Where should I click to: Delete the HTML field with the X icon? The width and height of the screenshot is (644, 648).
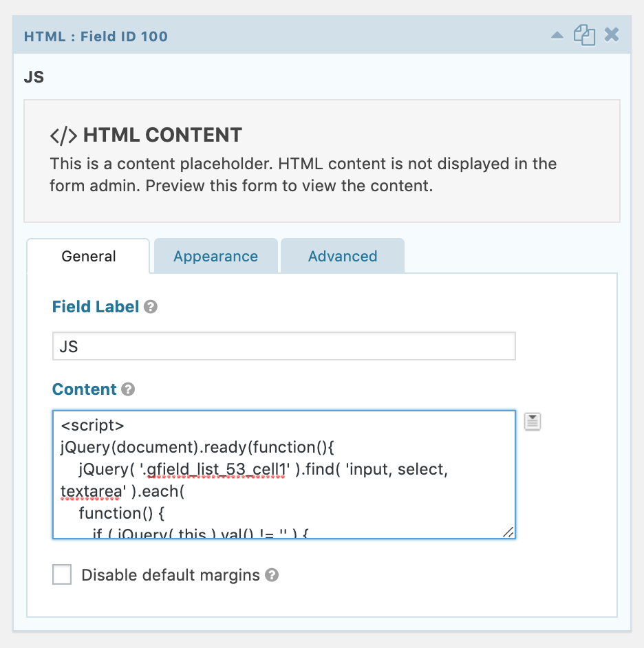612,34
